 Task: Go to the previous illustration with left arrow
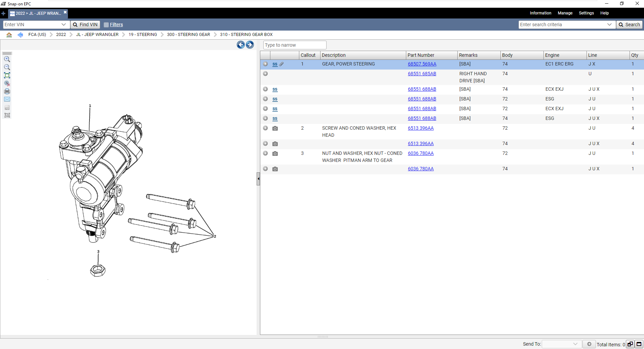240,45
